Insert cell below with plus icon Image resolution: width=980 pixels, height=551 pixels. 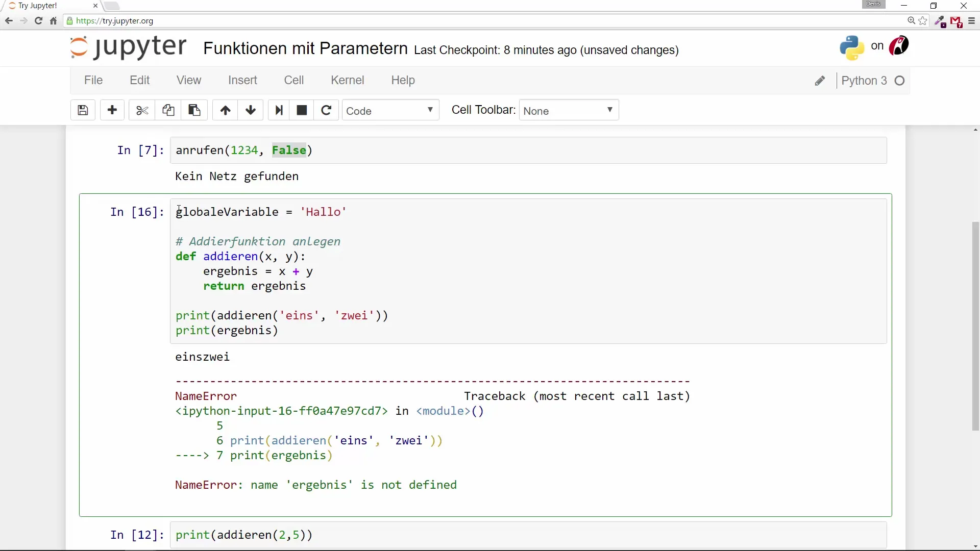pyautogui.click(x=112, y=110)
